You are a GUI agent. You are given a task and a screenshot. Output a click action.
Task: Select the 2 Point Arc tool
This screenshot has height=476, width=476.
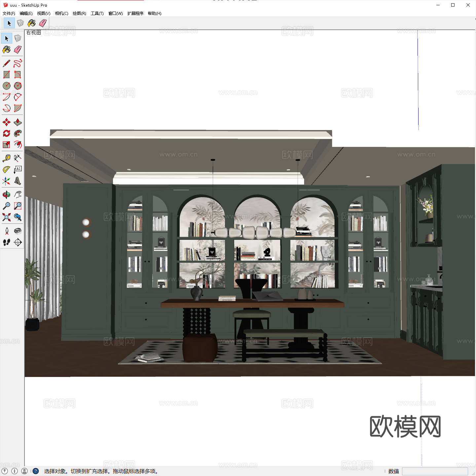pyautogui.click(x=18, y=97)
